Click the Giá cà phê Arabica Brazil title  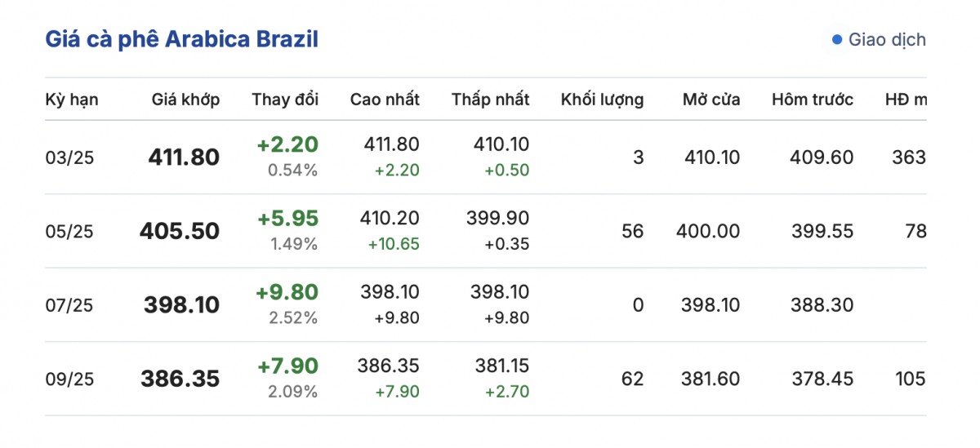[x=181, y=39]
